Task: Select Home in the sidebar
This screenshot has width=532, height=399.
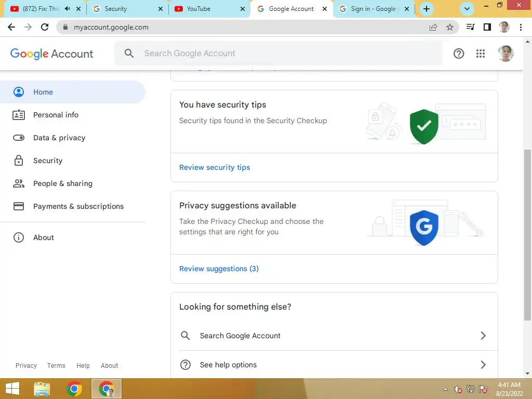Action: tap(73, 92)
